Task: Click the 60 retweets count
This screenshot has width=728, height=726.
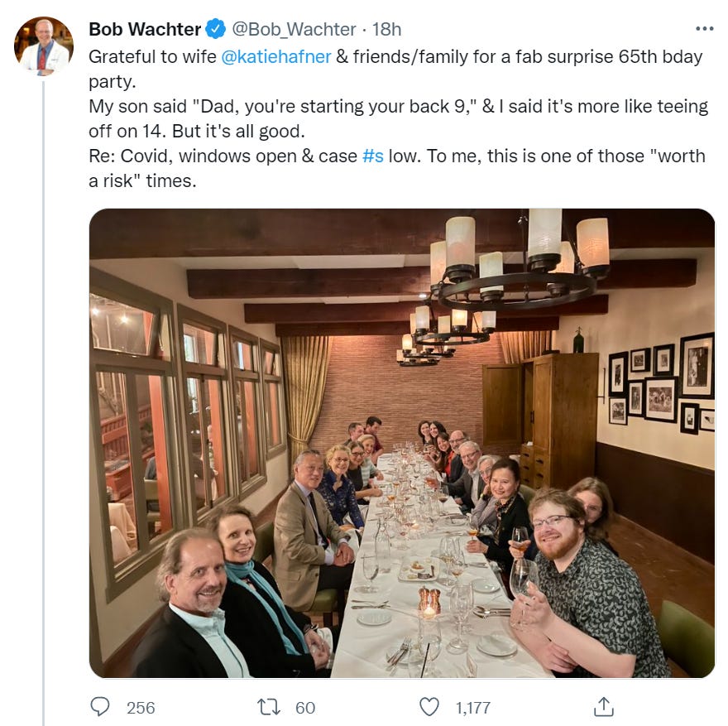Action: click(305, 708)
